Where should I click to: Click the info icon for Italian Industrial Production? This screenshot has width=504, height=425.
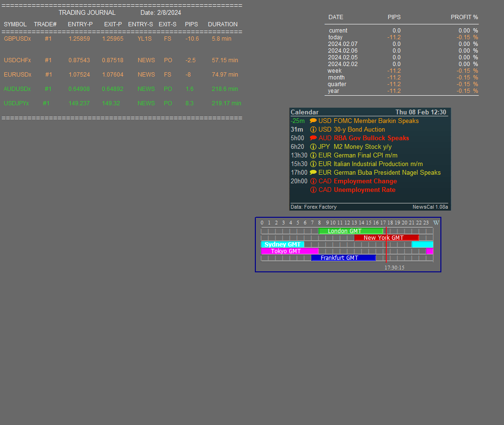tap(313, 164)
